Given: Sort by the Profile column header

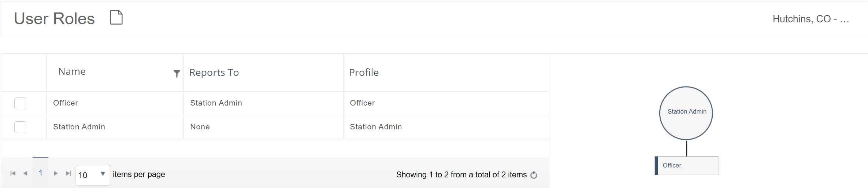Looking at the screenshot, I should click(x=364, y=73).
